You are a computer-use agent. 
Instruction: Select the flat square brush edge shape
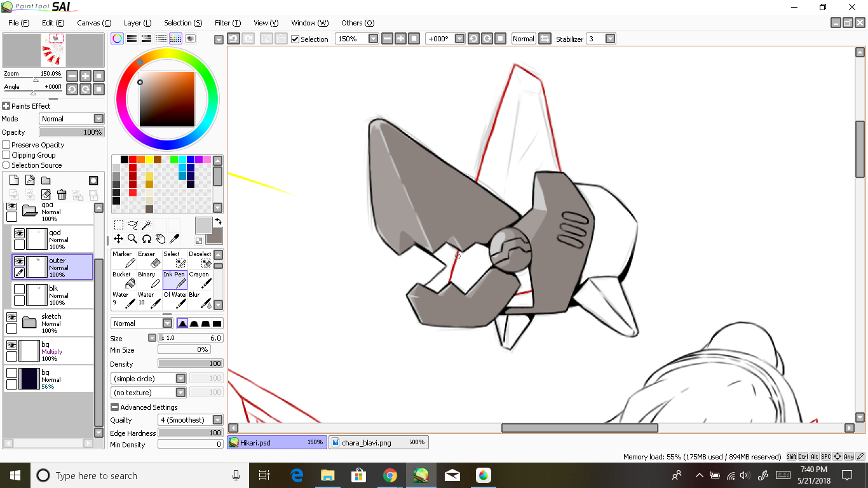[217, 323]
